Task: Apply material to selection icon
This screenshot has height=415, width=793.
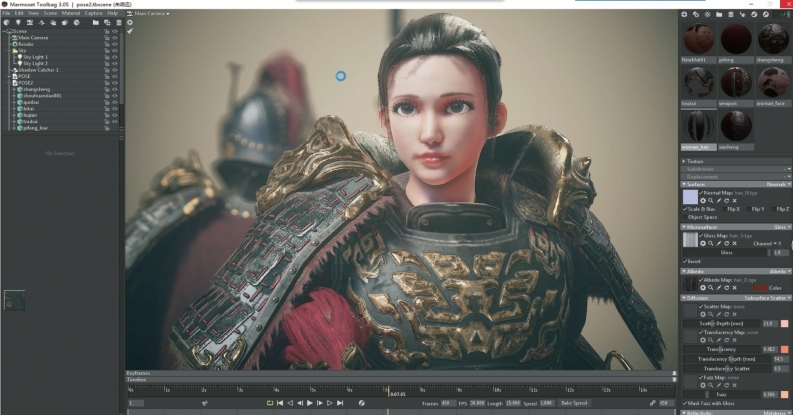Action: point(742,15)
